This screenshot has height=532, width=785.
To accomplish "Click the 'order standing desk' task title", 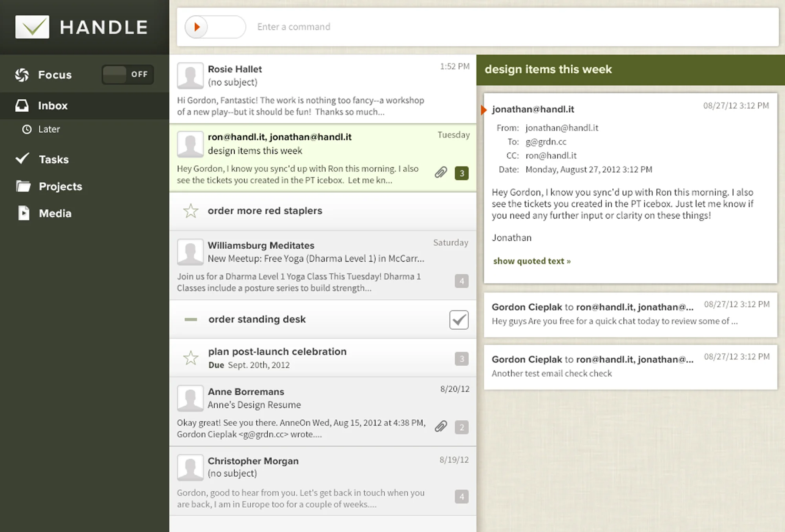I will [x=257, y=319].
